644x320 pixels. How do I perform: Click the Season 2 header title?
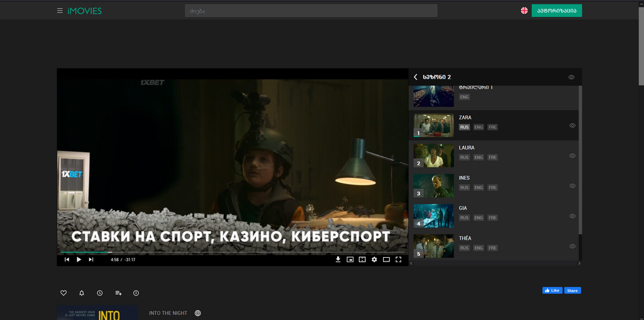(437, 77)
